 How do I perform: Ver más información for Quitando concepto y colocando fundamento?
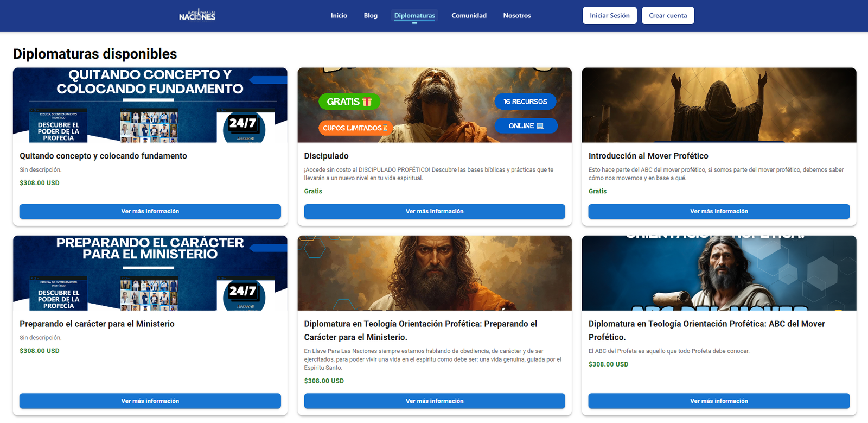pyautogui.click(x=150, y=212)
